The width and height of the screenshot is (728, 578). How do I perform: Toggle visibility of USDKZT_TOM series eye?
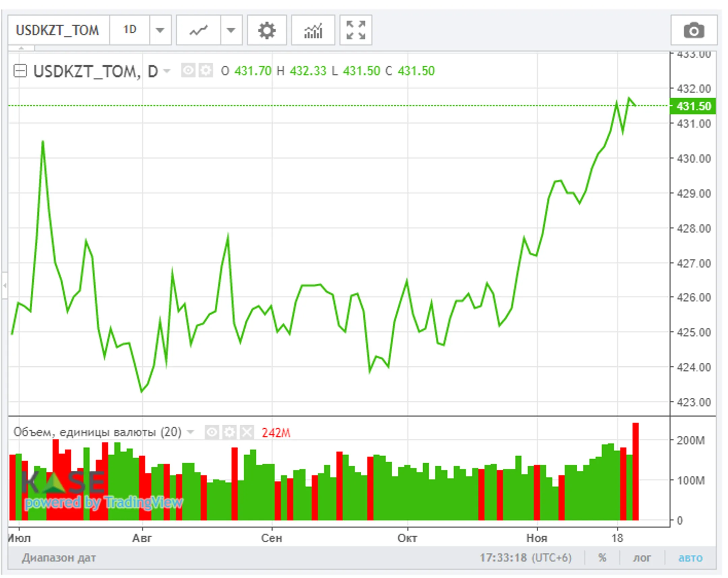point(188,70)
